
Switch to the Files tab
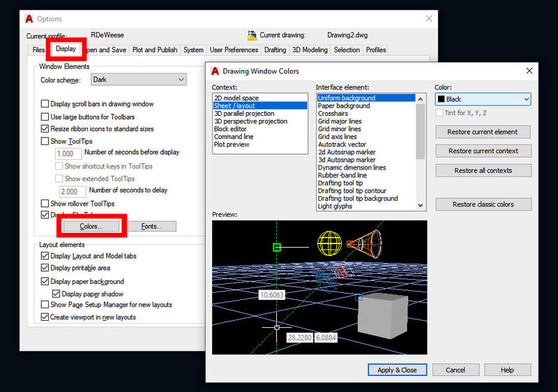[x=38, y=50]
